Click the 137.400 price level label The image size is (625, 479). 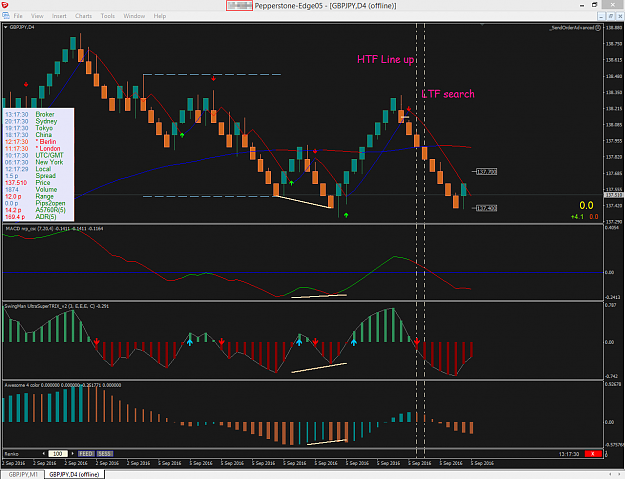(x=487, y=208)
